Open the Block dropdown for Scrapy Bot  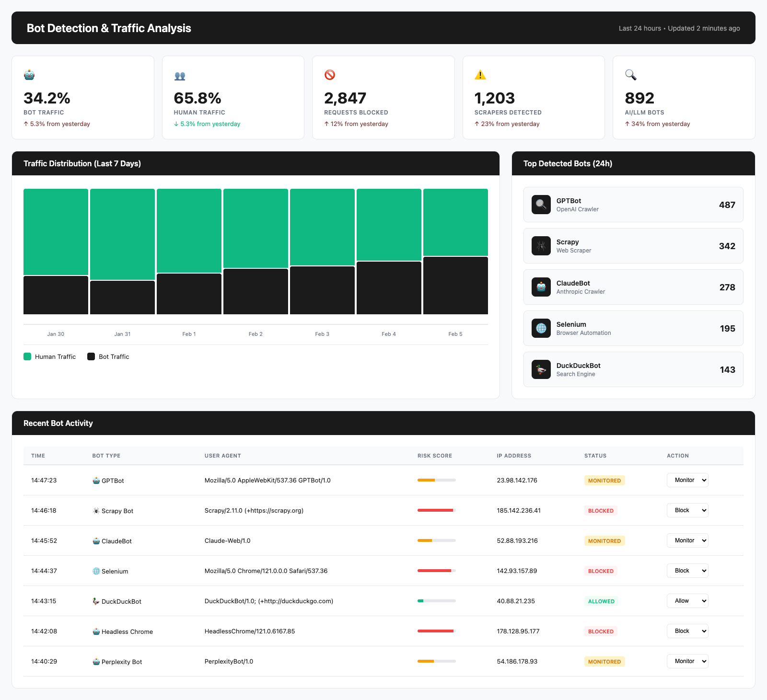[x=687, y=510]
